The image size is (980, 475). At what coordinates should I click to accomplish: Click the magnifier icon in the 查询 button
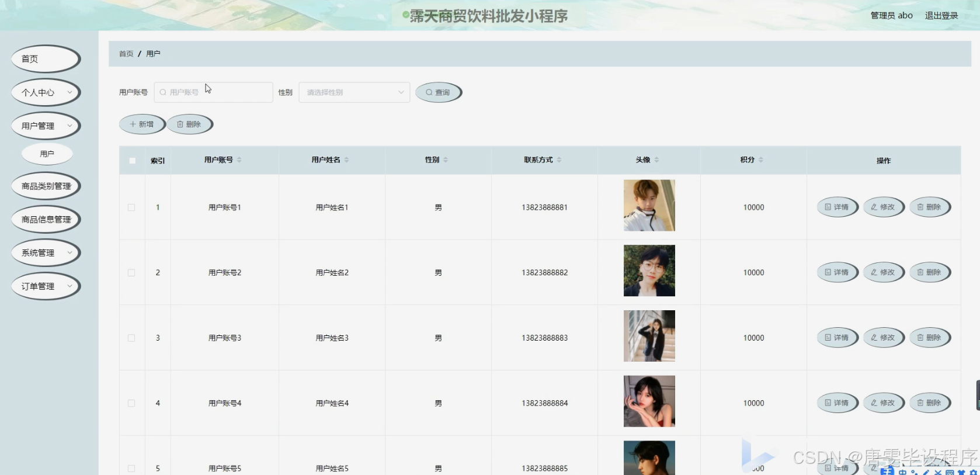pos(429,92)
